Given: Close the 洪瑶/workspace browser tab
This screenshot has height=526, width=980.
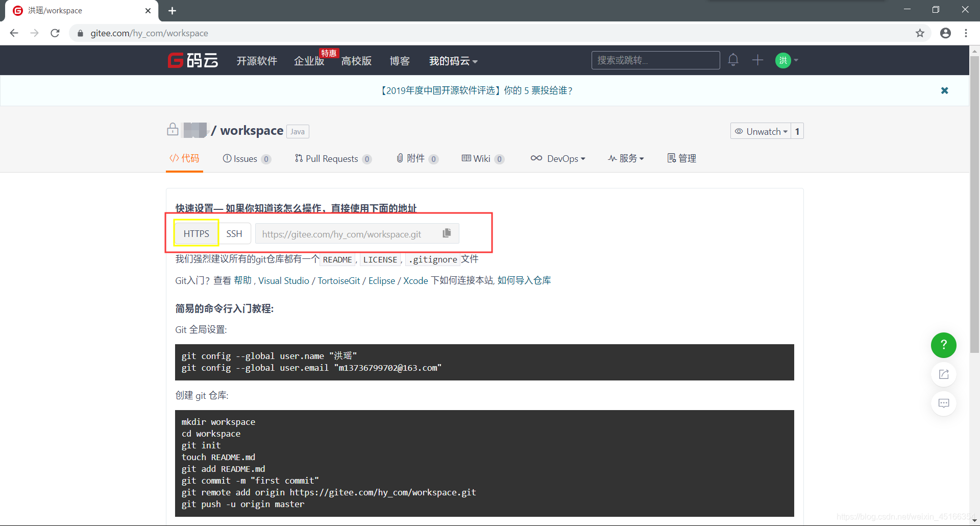Looking at the screenshot, I should pos(148,11).
